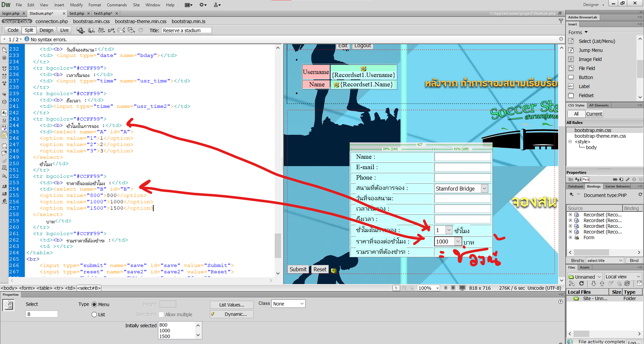This screenshot has width=644, height=344.
Task: Click the Preview in Browser globe icon
Action: 91,30
